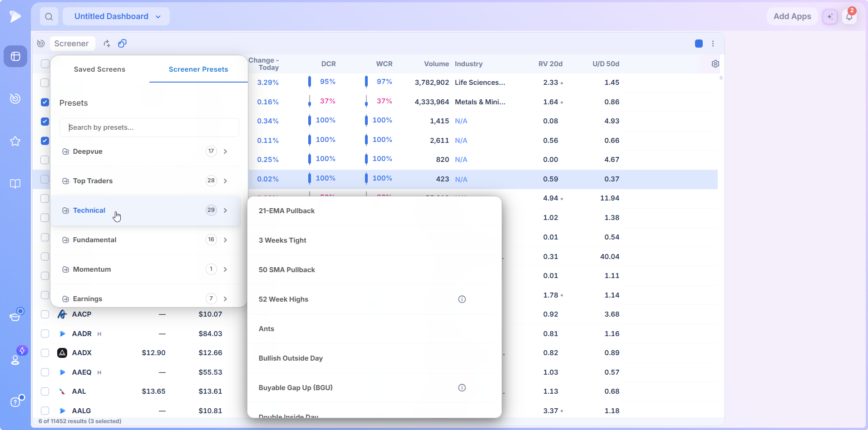The height and width of the screenshot is (430, 868).
Task: Open the notifications bell
Action: (x=849, y=17)
